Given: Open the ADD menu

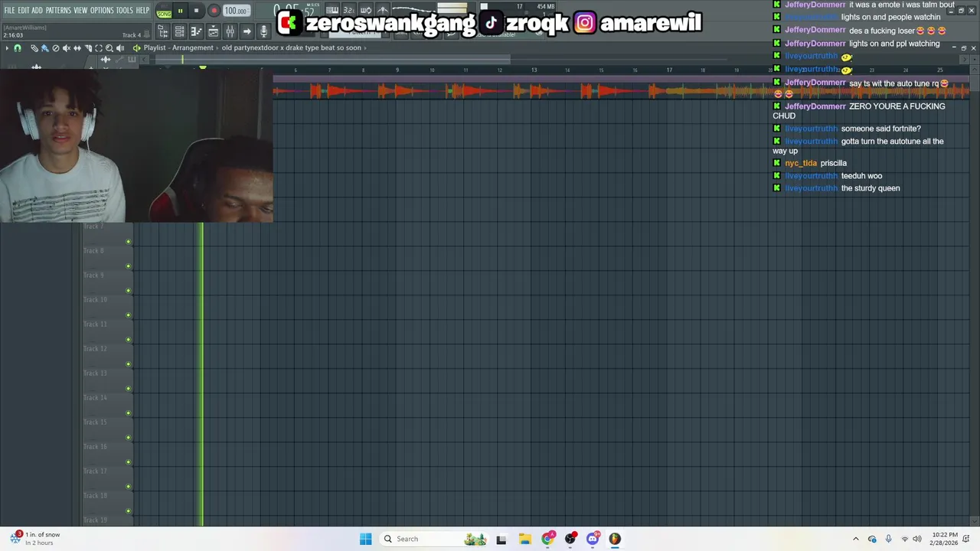Looking at the screenshot, I should [37, 10].
